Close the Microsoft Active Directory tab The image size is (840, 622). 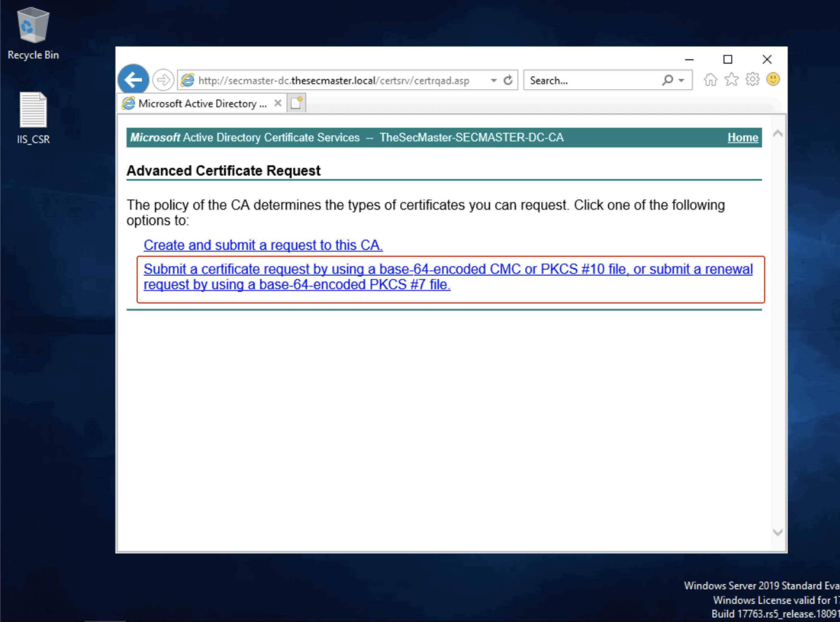(278, 103)
